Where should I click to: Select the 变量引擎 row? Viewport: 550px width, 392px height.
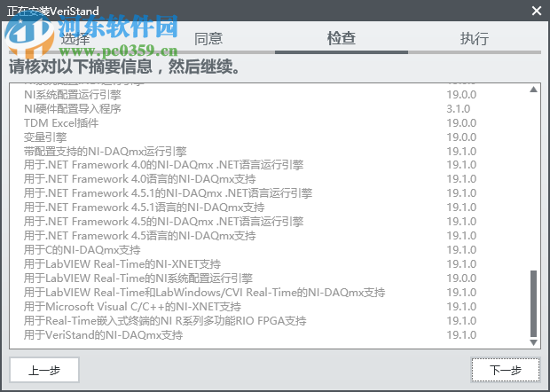250,137
